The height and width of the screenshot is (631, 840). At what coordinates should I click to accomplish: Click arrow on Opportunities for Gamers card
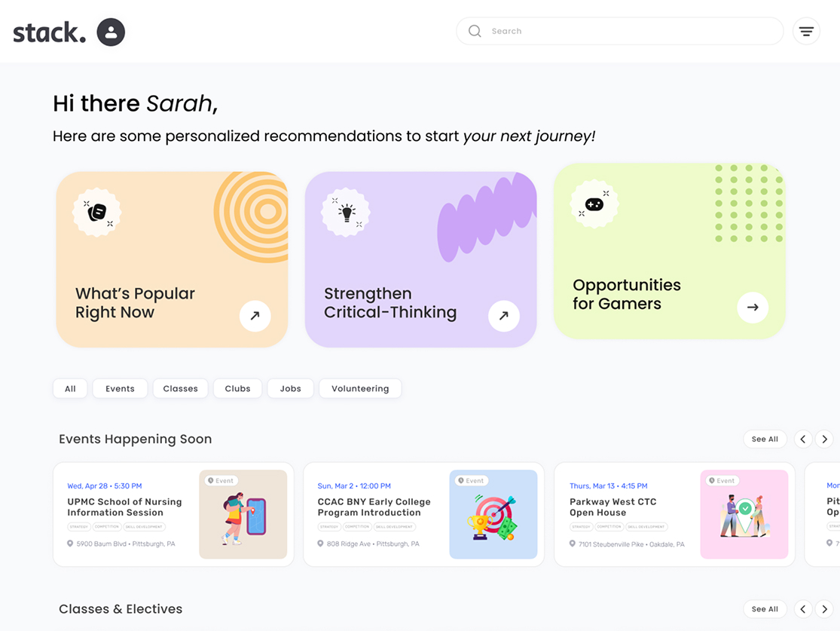coord(752,308)
